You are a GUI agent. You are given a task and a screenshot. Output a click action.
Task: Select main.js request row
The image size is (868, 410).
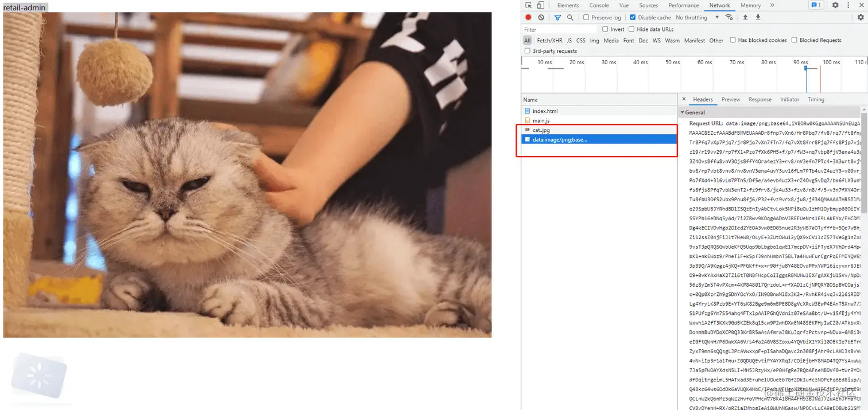pyautogui.click(x=599, y=120)
